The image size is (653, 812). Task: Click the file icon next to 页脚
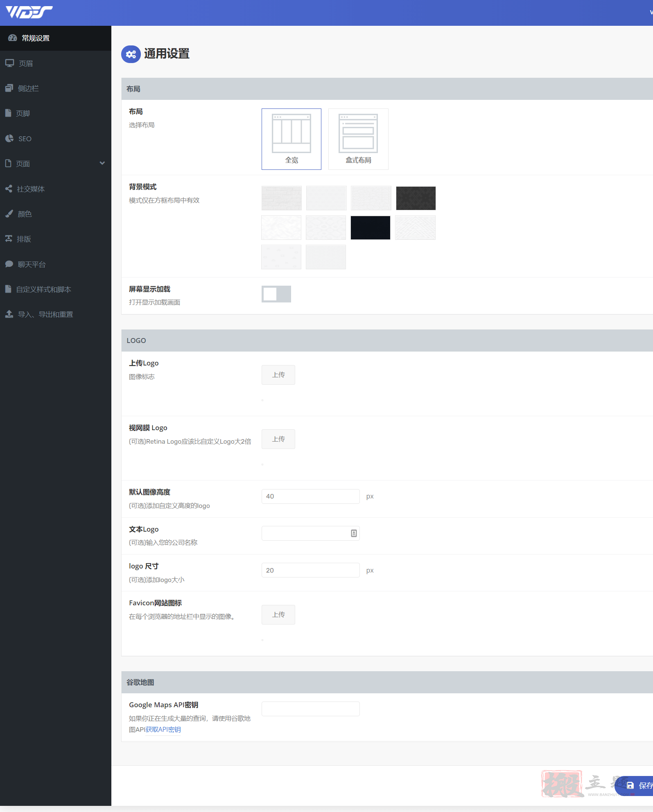tap(8, 113)
